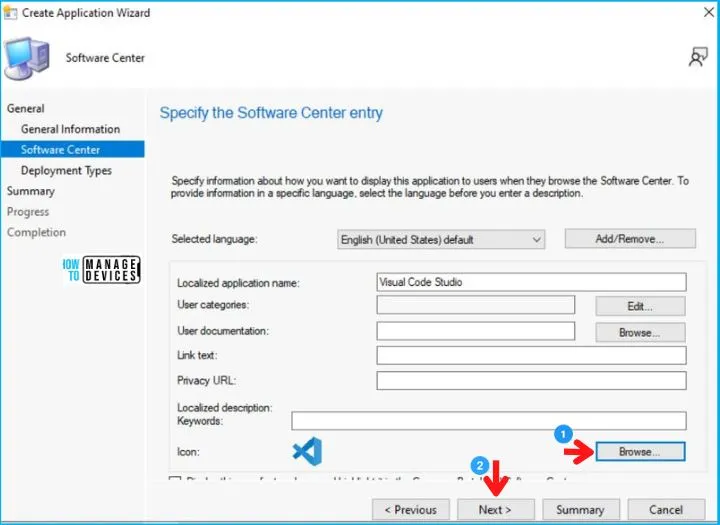Click the feedback person icon top right
Image resolution: width=720 pixels, height=525 pixels.
coord(698,57)
